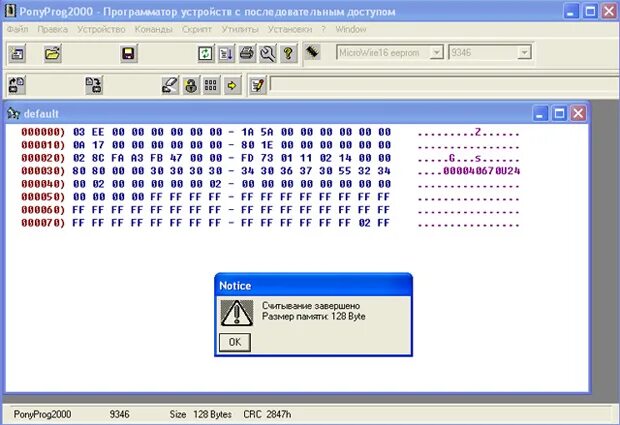
Task: Click the New Window toolbar icon
Action: (x=17, y=53)
